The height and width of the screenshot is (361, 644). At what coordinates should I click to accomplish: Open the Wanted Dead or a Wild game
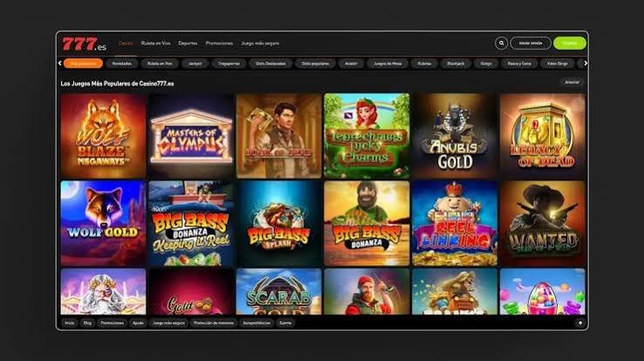pyautogui.click(x=543, y=223)
